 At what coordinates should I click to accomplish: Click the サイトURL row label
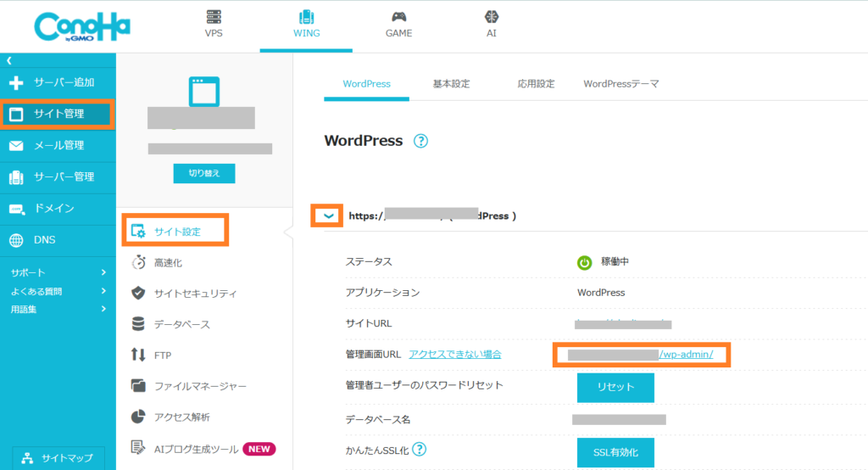[x=369, y=323]
